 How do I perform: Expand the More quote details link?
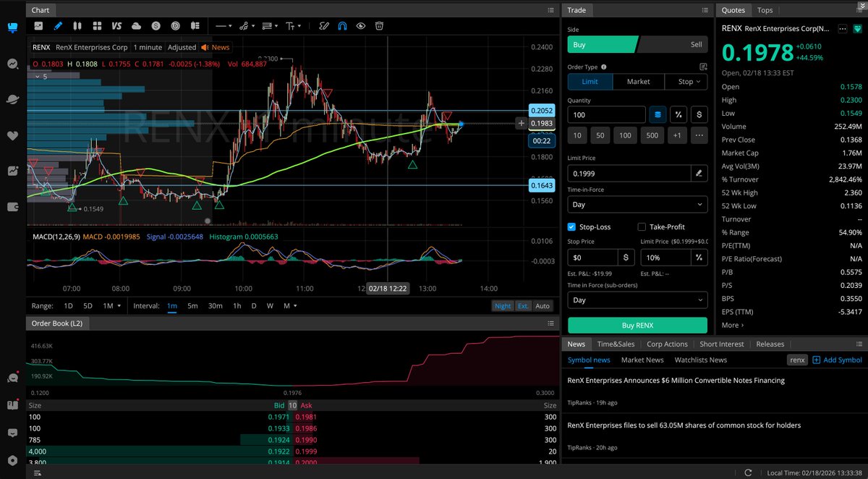(x=732, y=326)
